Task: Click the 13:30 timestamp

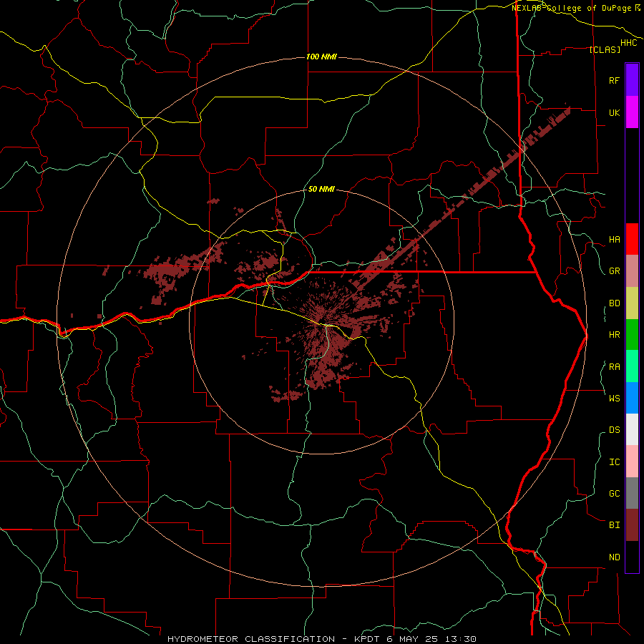Action: [x=462, y=639]
